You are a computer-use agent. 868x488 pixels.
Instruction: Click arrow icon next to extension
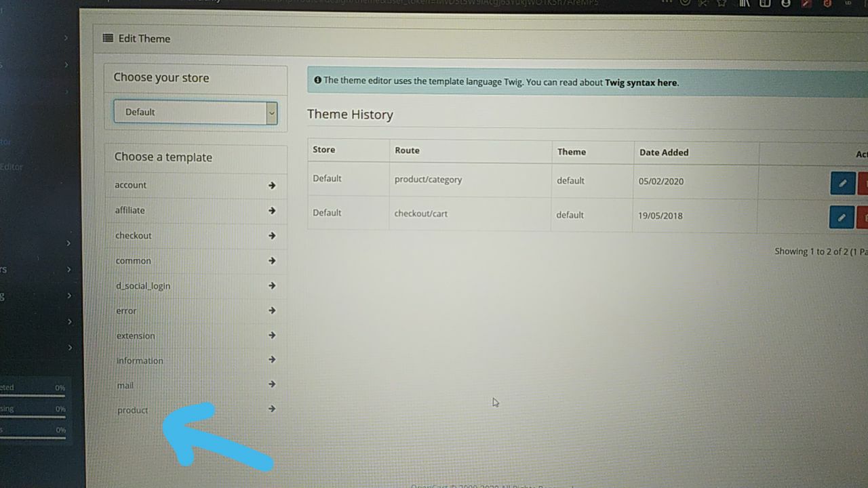click(x=272, y=335)
